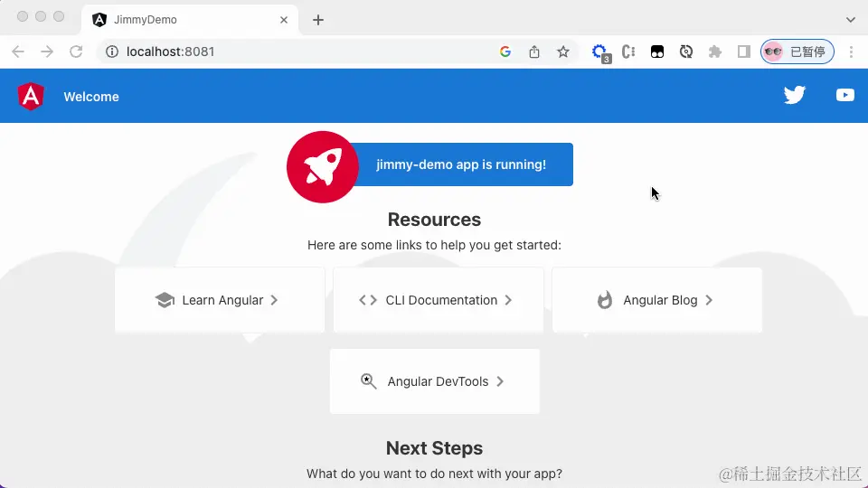The width and height of the screenshot is (868, 488).
Task: Click the magnifier icon on Angular DevTools
Action: click(x=369, y=381)
